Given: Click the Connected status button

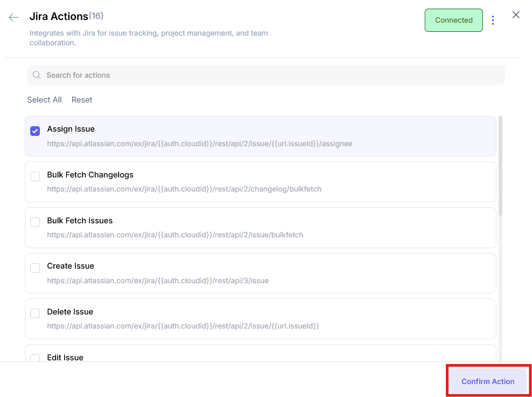Looking at the screenshot, I should click(453, 20).
